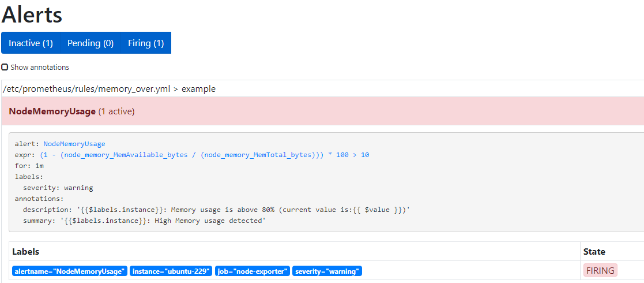The image size is (644, 283).
Task: Click the instance="ubuntu-229" label badge
Action: [x=171, y=271]
